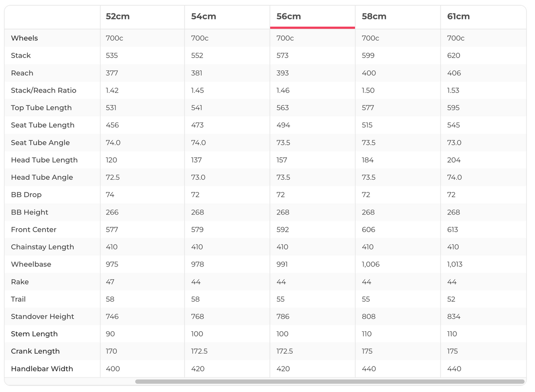535x392 pixels.
Task: Click the Trail value 52 for 61cm
Action: click(x=452, y=299)
